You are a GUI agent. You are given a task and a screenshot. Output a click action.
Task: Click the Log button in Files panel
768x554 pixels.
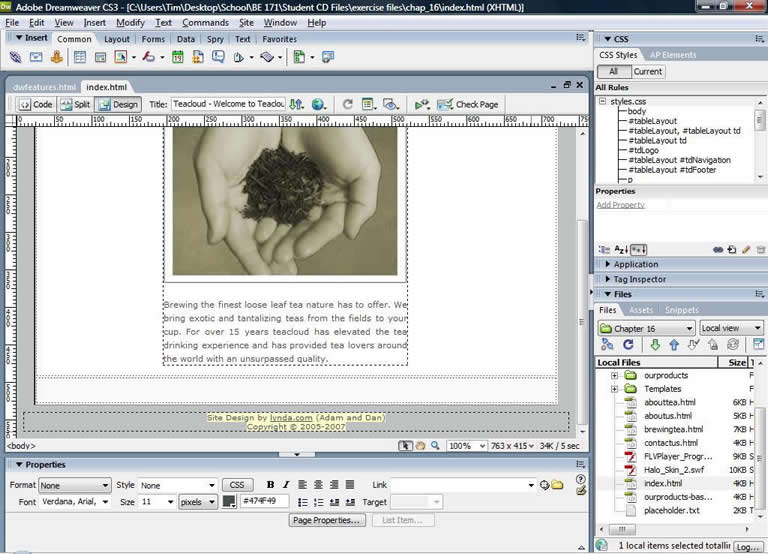click(x=747, y=547)
